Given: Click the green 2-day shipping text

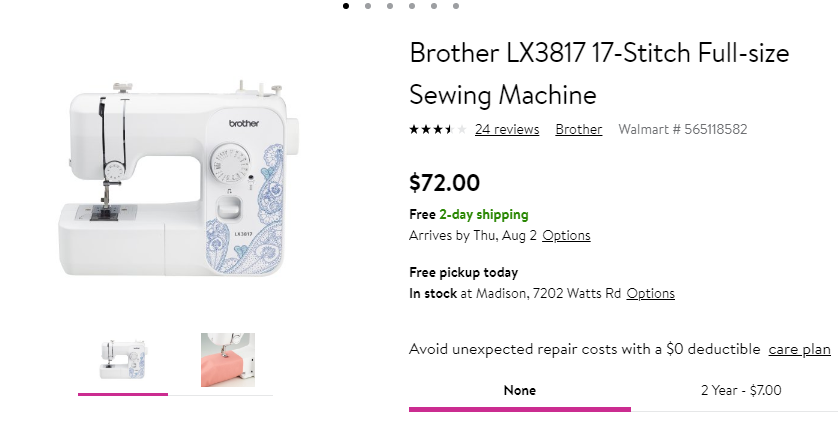Looking at the screenshot, I should tap(484, 215).
